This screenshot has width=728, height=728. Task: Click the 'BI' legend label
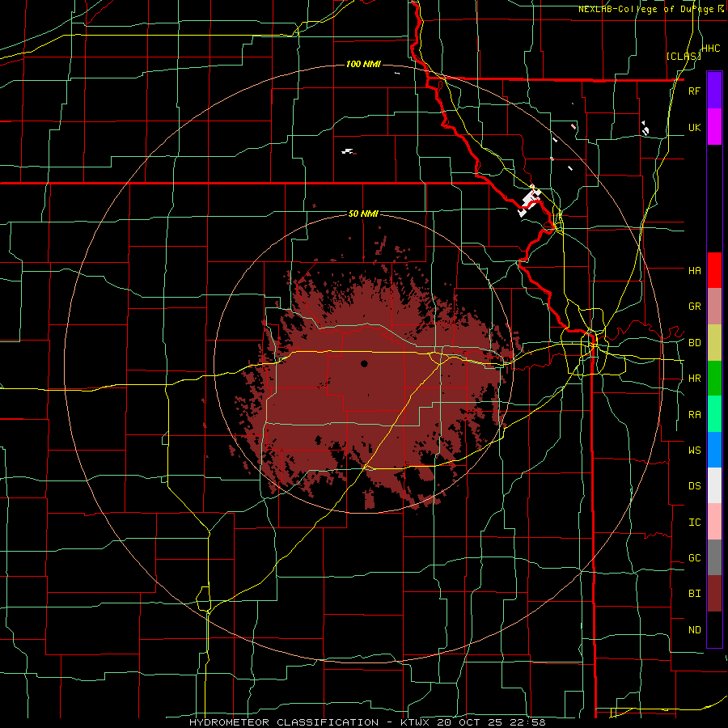coord(694,594)
